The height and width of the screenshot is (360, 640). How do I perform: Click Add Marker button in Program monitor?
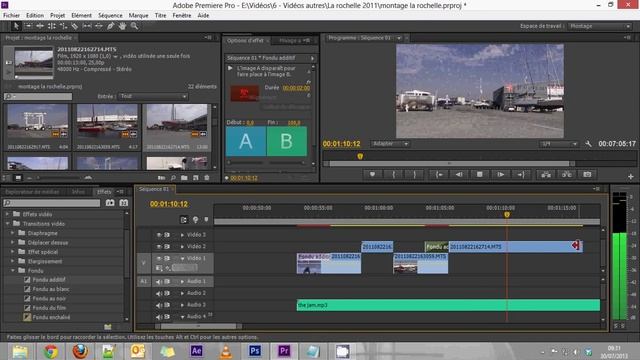point(372,174)
